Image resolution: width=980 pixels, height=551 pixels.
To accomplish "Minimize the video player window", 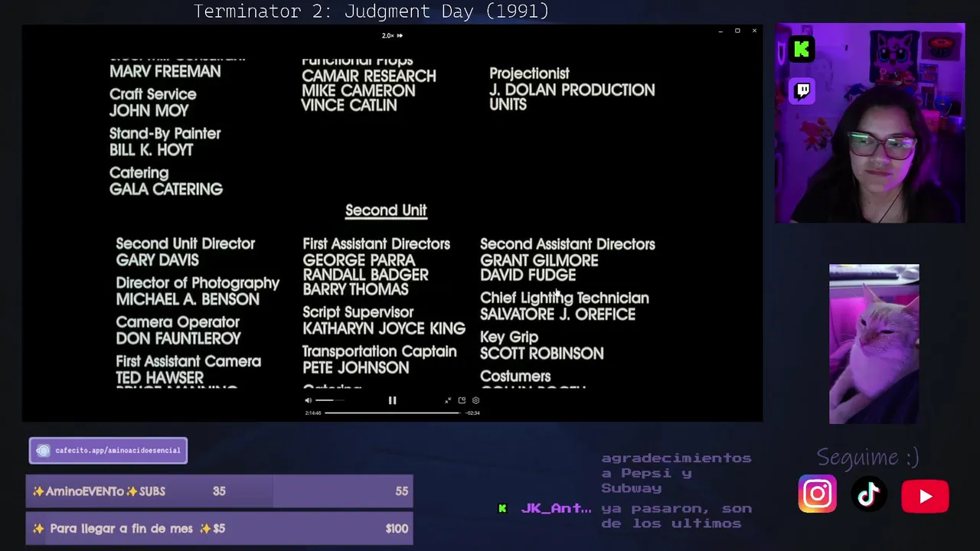I will (720, 31).
